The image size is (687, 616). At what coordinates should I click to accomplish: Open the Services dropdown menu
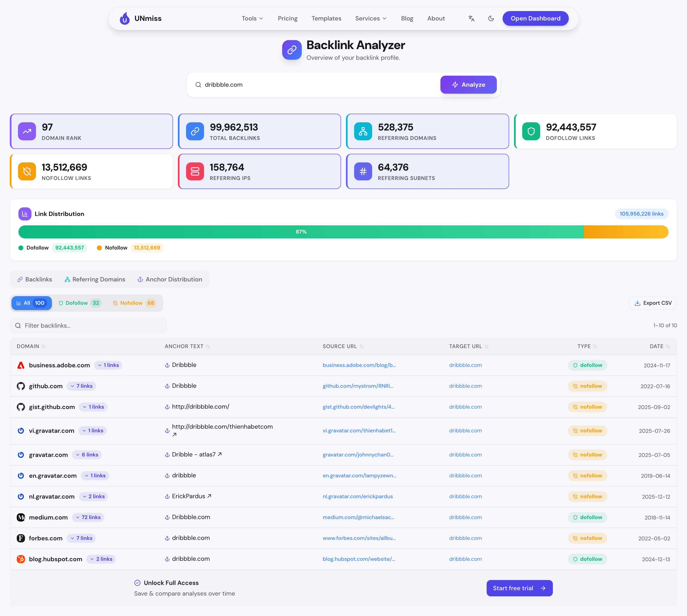point(370,18)
